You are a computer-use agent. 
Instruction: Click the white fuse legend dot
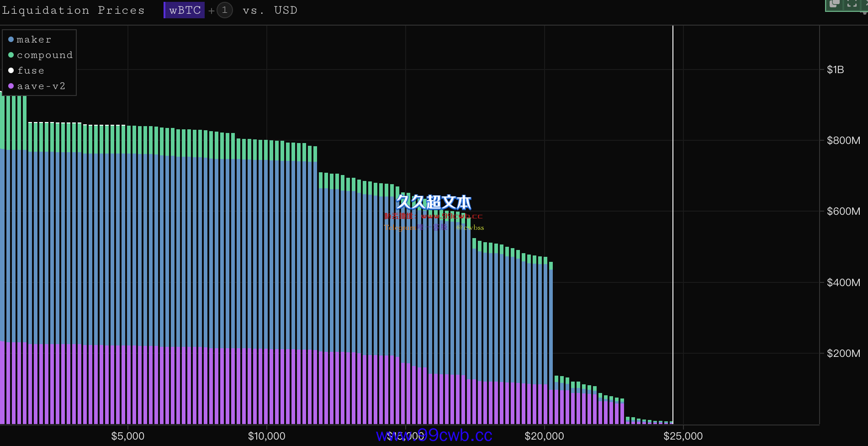[x=11, y=71]
